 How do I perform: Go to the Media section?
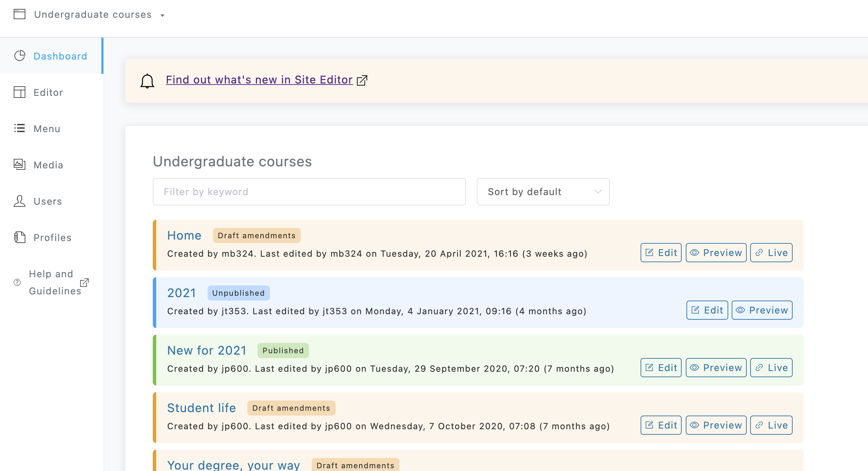click(48, 165)
